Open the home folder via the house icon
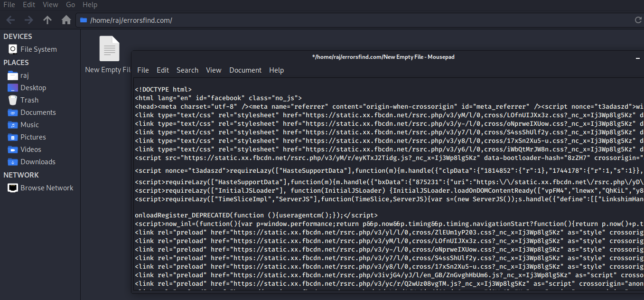 point(66,20)
